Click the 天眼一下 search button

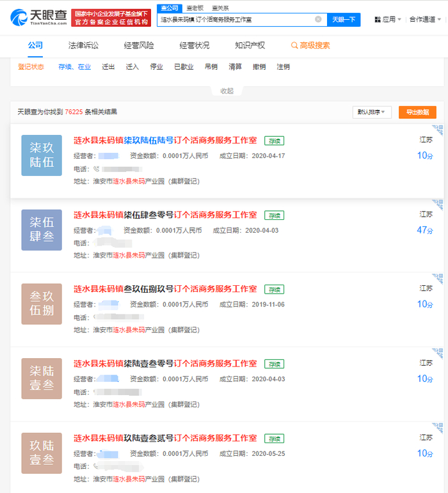tap(344, 19)
